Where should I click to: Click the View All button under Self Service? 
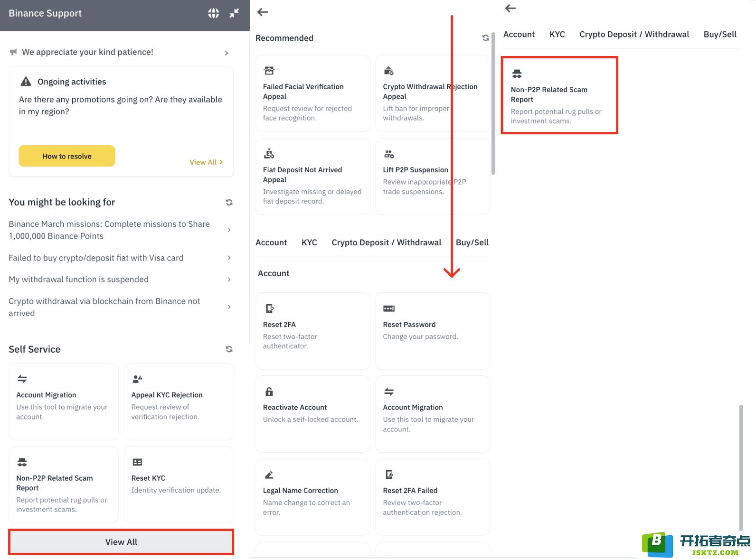point(121,542)
